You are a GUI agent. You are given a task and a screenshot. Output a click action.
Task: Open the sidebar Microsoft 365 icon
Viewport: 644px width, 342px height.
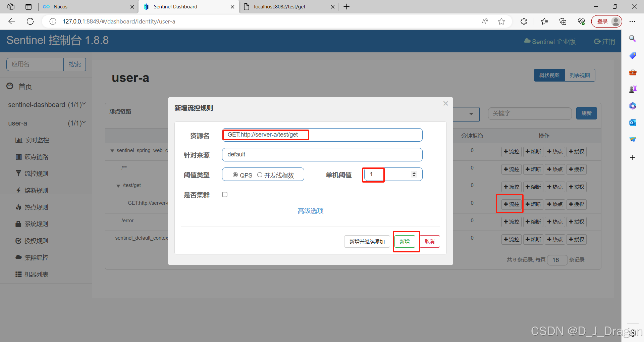633,106
